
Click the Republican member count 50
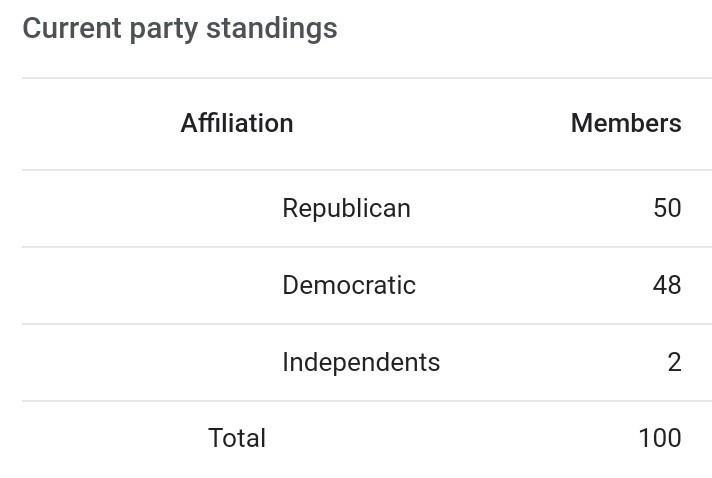tap(667, 208)
